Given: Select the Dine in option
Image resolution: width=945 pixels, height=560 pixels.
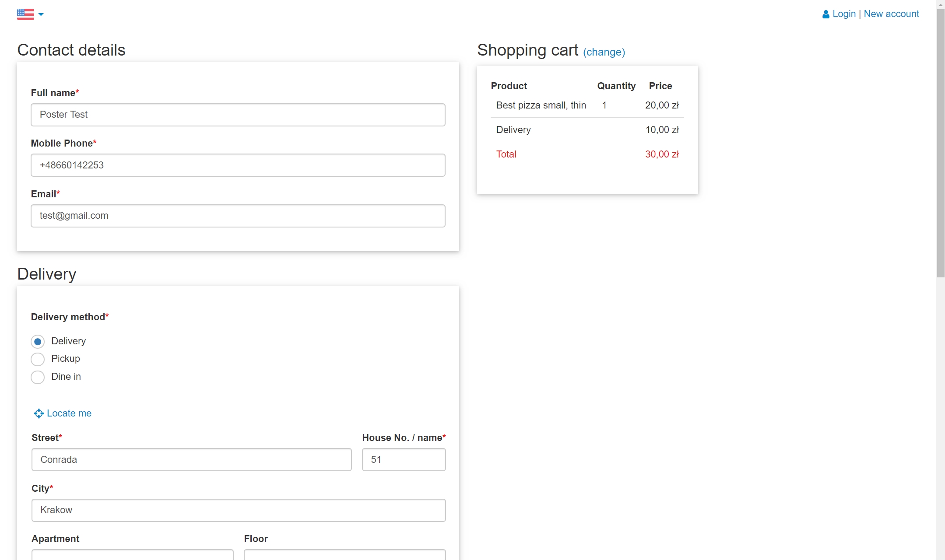Looking at the screenshot, I should pyautogui.click(x=37, y=377).
